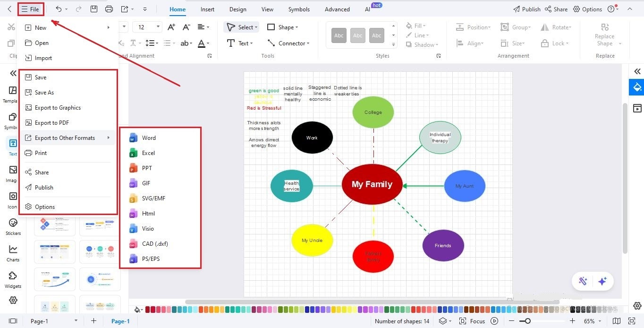Export to PPT format

tap(161, 168)
